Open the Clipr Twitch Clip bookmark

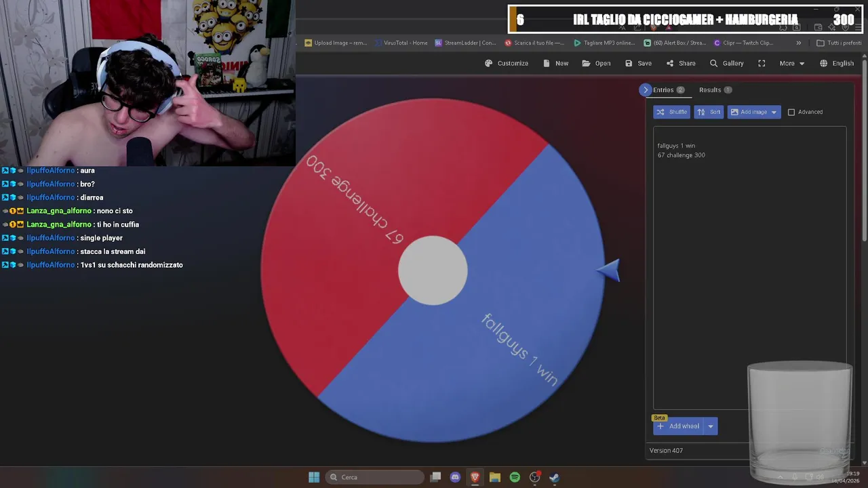744,43
